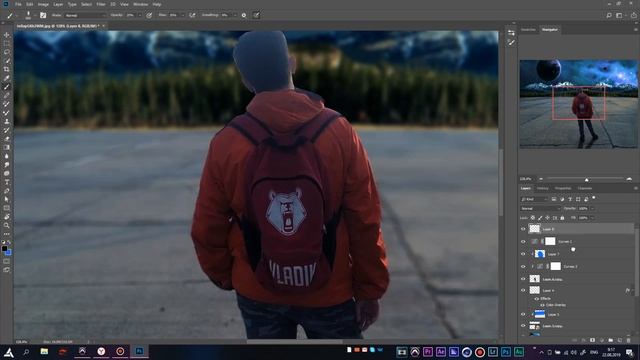Open Windows File Explorer from taskbar

coord(44,351)
